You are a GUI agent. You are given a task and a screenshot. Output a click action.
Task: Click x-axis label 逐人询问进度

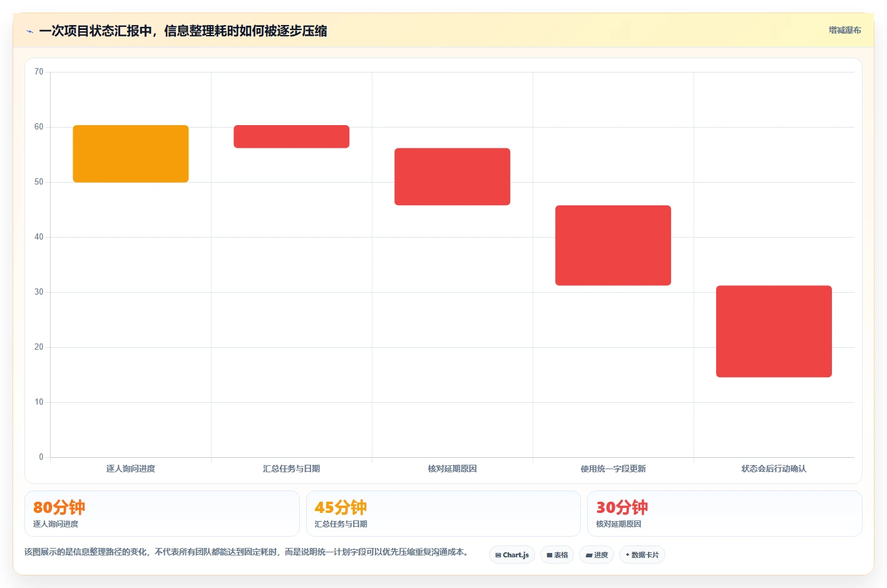click(x=131, y=469)
